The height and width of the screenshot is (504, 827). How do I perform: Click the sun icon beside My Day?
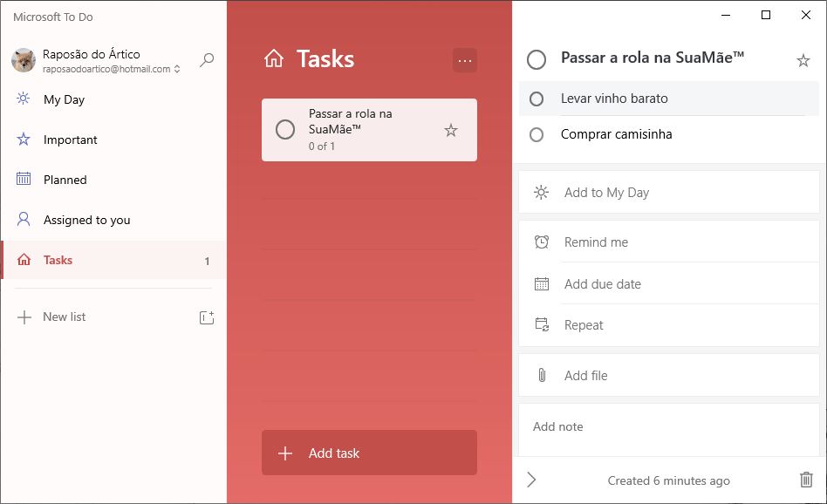click(x=24, y=99)
